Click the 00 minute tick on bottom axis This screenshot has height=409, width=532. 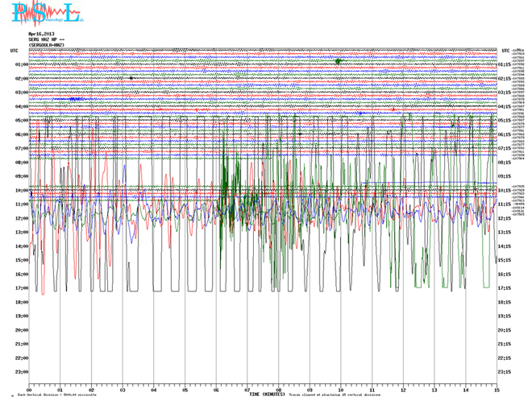[29, 389]
